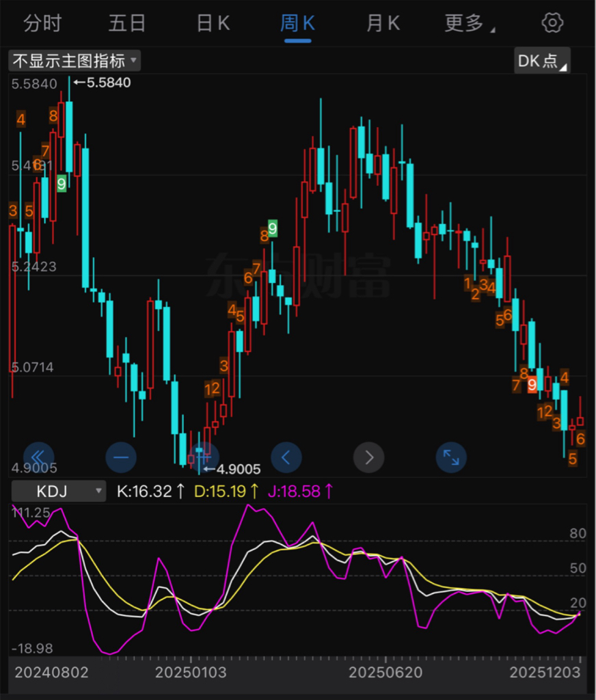The width and height of the screenshot is (596, 700).
Task: Click the 4.9005 low price annotation
Action: 232,469
